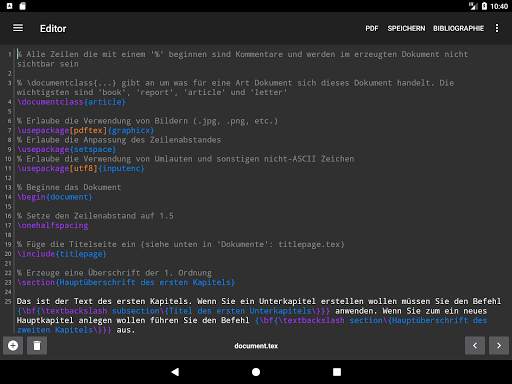Place cursor on \usepackage{setspace} line
Image resolution: width=512 pixels, height=384 pixels.
tap(67, 149)
